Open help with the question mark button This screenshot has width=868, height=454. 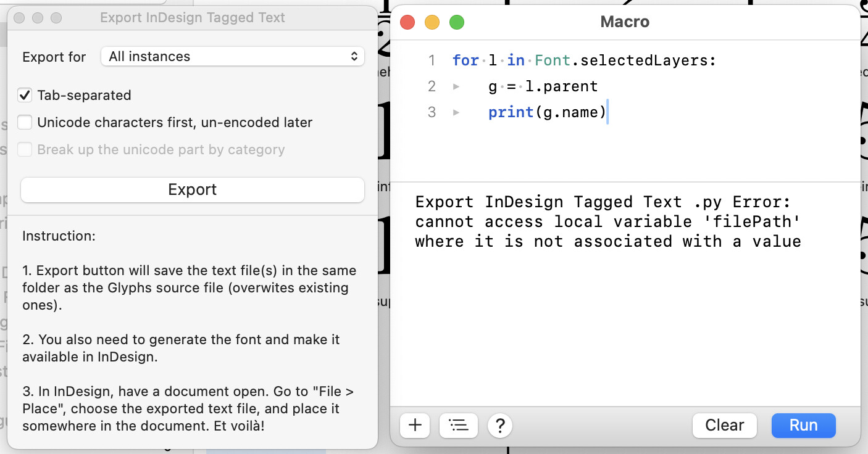500,425
